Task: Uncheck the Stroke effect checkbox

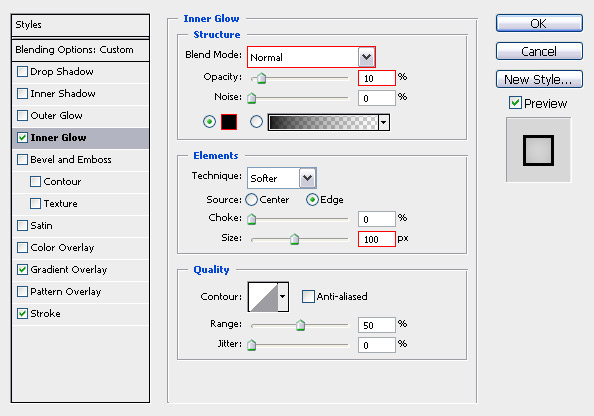Action: (23, 313)
